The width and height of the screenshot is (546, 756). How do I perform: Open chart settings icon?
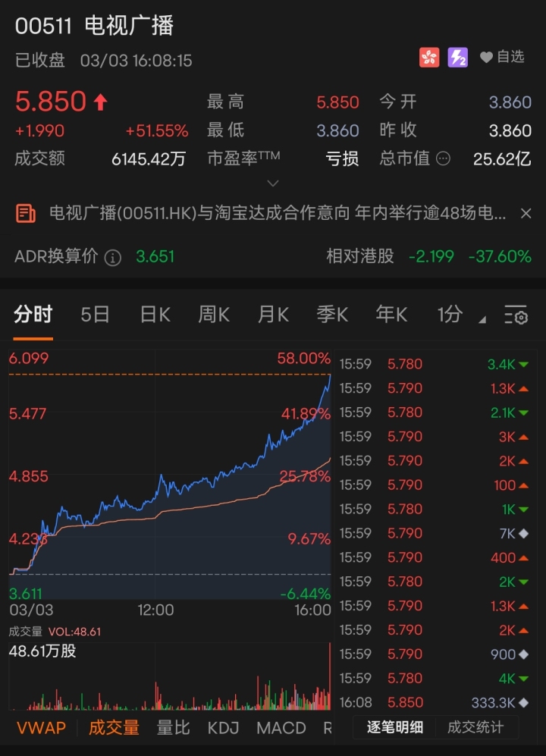pyautogui.click(x=516, y=315)
